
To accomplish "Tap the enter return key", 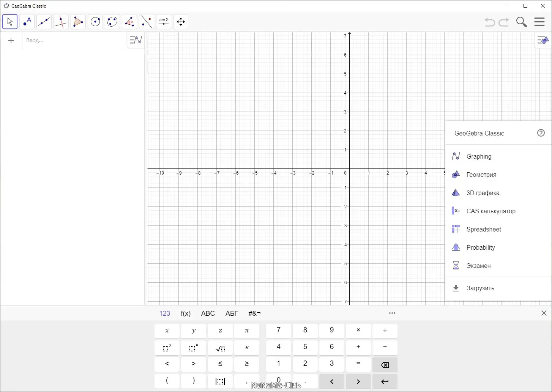I will point(385,381).
